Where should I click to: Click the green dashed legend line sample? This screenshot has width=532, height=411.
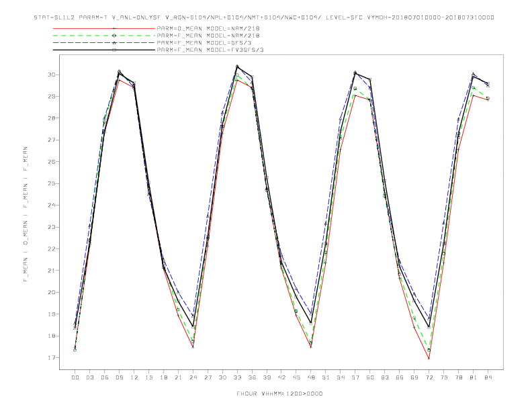click(x=104, y=36)
